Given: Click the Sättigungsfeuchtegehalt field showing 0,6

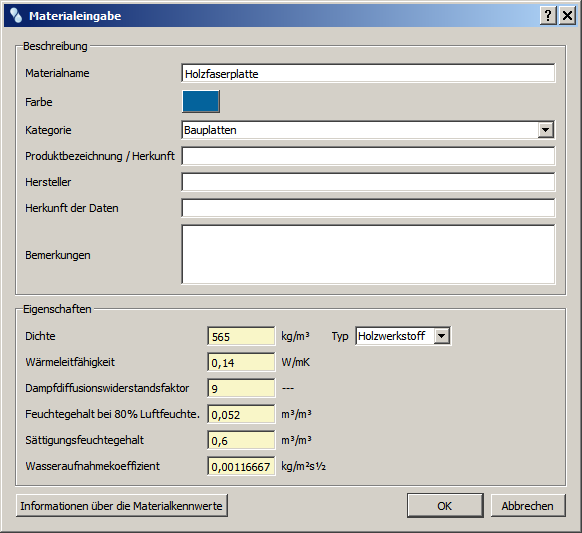Looking at the screenshot, I should (241, 440).
